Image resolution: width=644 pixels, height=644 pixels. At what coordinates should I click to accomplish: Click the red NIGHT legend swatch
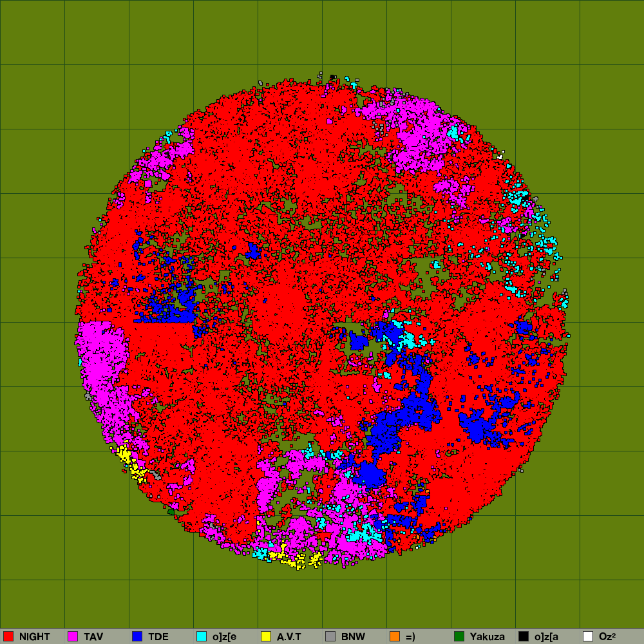8,636
